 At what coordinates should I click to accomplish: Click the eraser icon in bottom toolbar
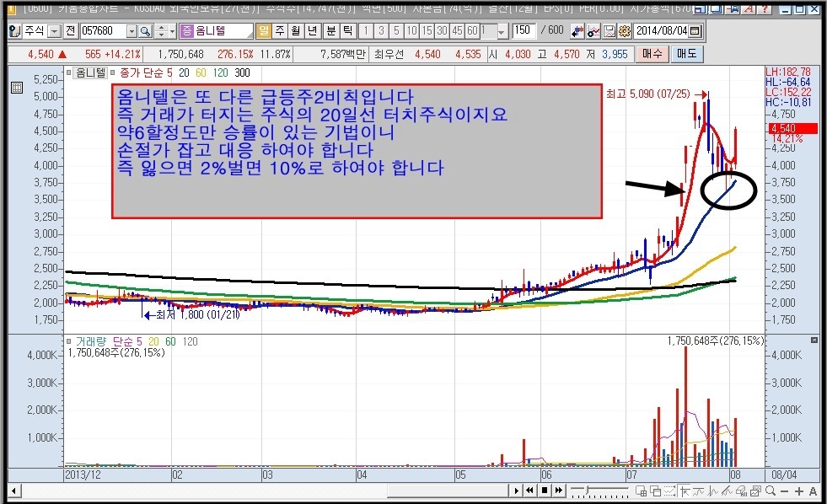pos(742,491)
